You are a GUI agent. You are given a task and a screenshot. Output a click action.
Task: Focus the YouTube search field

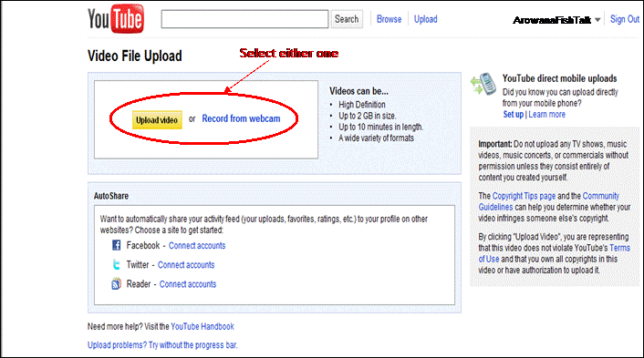click(244, 19)
